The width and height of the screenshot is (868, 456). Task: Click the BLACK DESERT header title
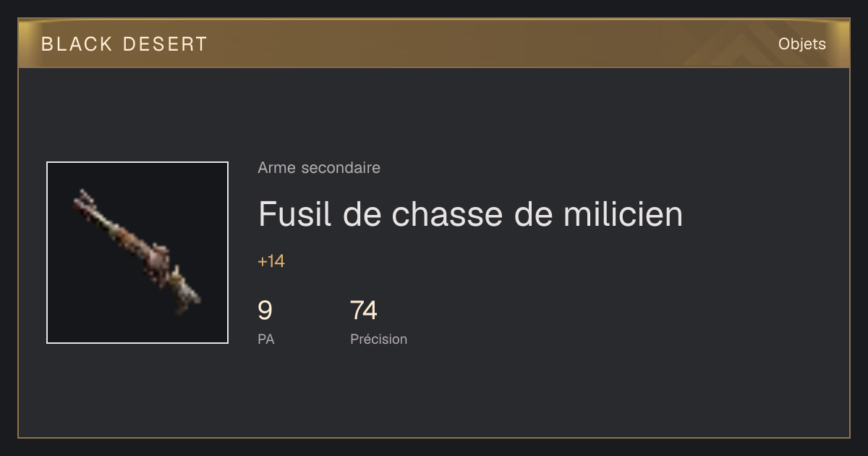click(124, 44)
